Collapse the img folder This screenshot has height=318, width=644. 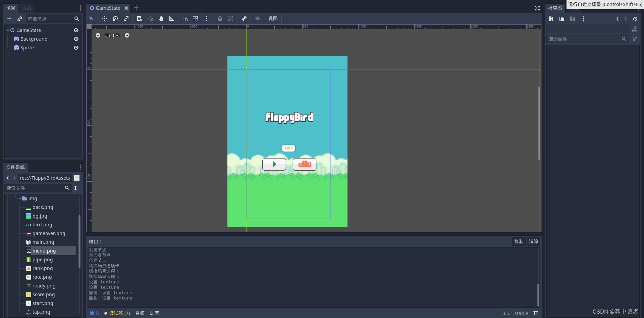point(20,198)
